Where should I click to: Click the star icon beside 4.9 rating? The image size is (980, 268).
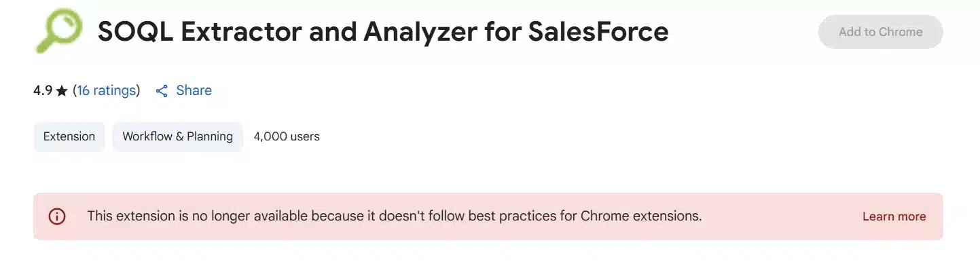[62, 91]
